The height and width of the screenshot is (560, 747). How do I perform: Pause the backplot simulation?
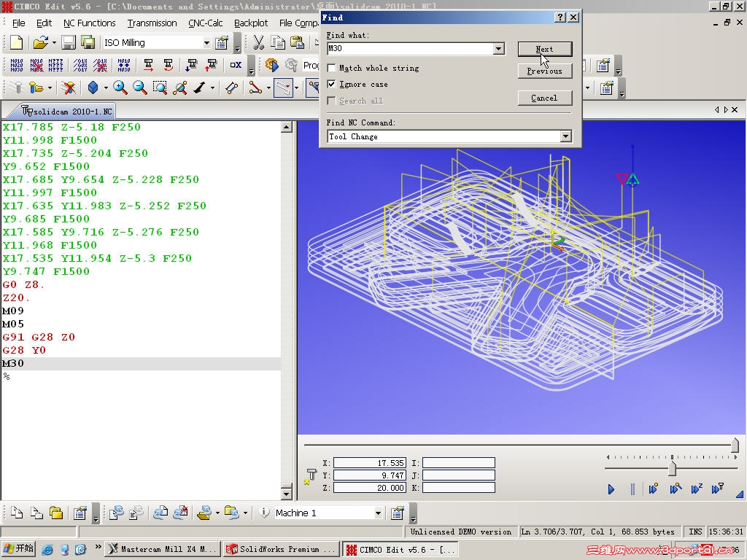632,489
